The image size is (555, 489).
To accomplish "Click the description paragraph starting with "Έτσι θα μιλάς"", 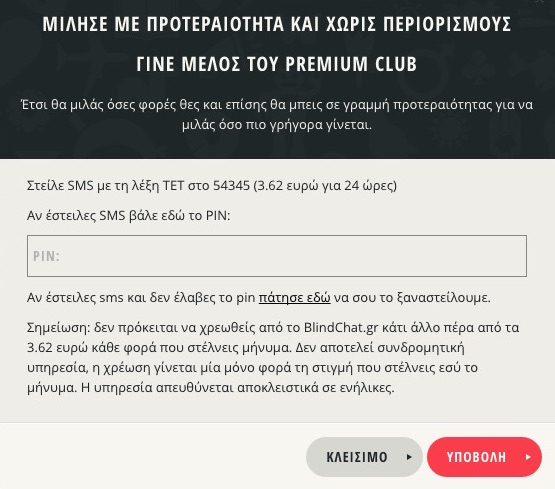I will [277, 115].
